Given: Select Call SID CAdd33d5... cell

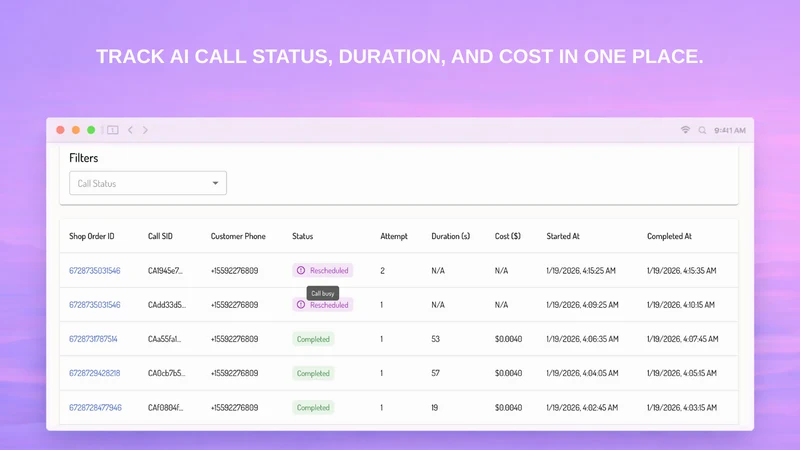Looking at the screenshot, I should (x=167, y=305).
